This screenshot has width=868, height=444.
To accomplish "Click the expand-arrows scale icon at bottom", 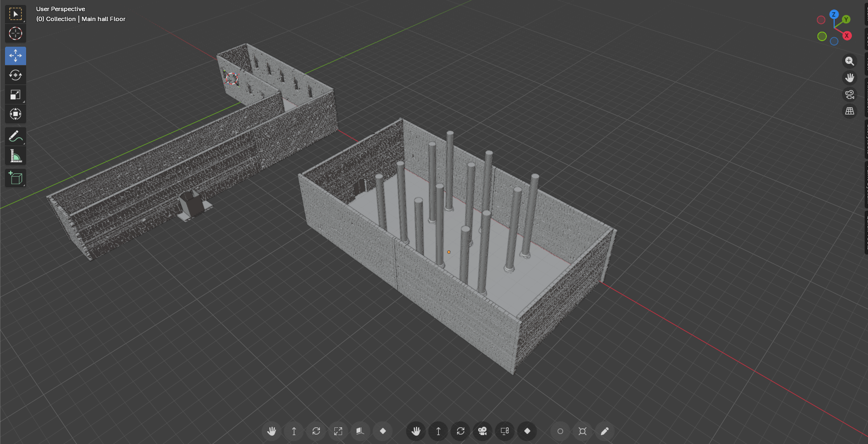I will 338,431.
